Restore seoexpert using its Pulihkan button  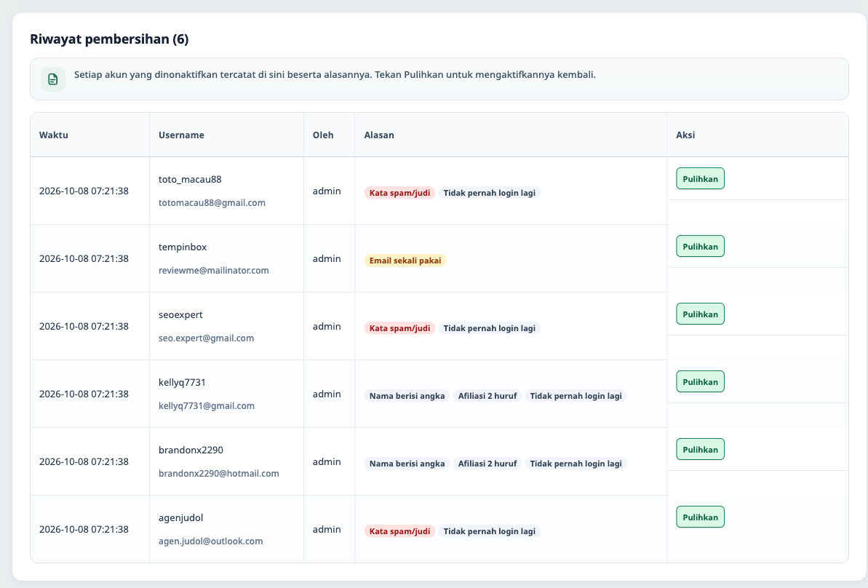(x=700, y=314)
